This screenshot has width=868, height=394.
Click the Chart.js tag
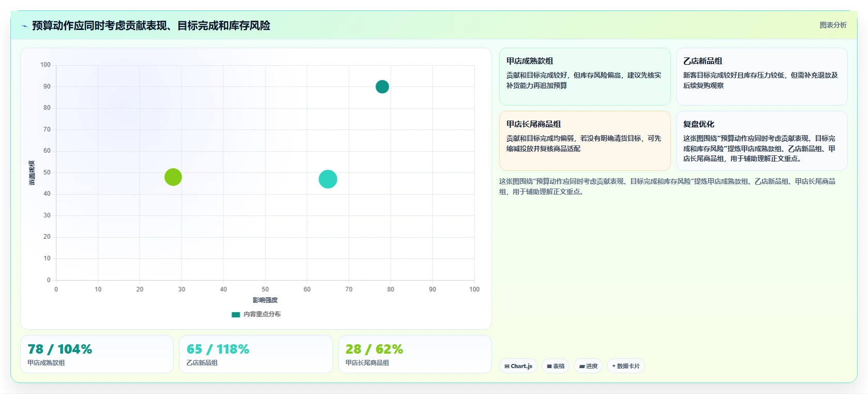[x=518, y=366]
